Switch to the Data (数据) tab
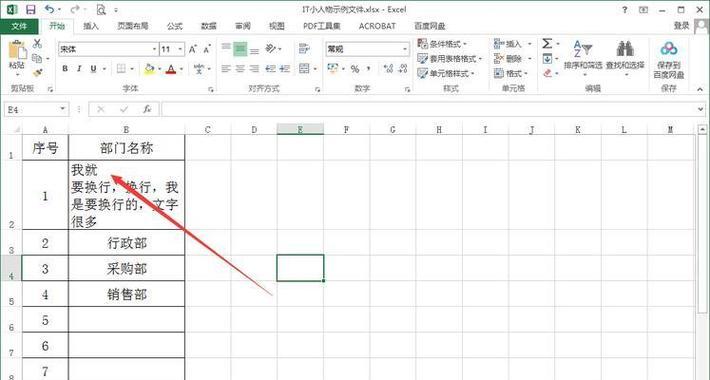The width and height of the screenshot is (710, 380). tap(208, 26)
